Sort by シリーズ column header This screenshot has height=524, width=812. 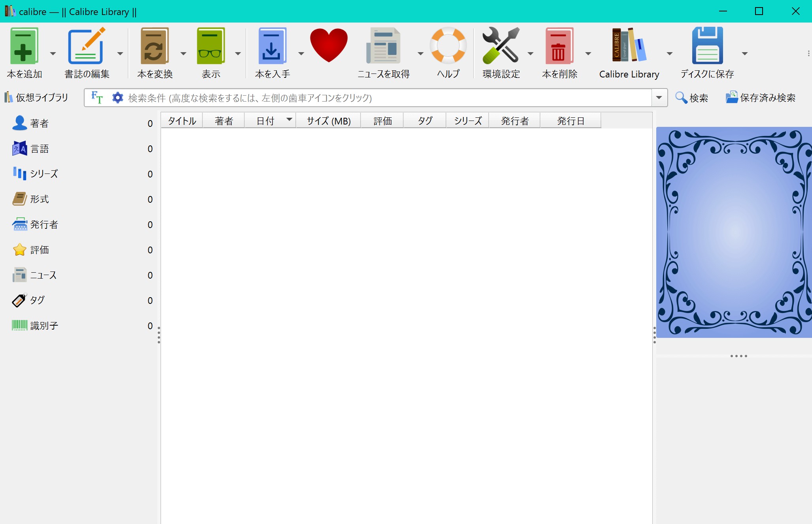pos(468,121)
